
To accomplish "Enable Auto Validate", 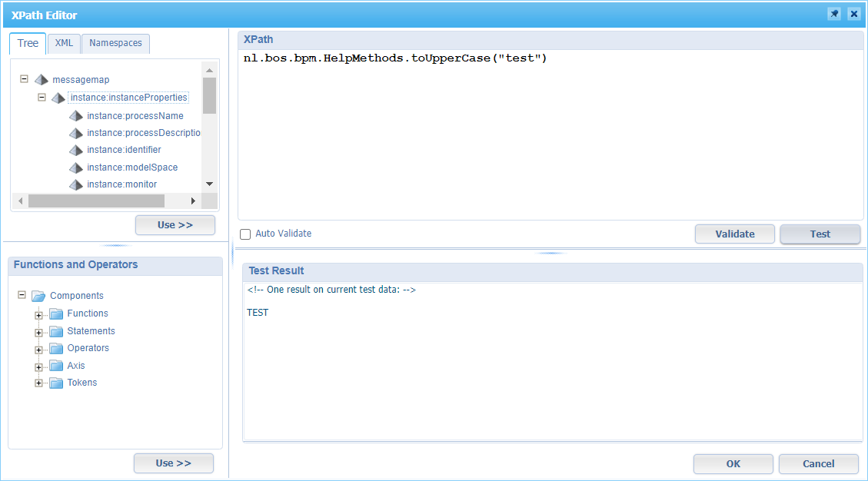I will tap(245, 234).
